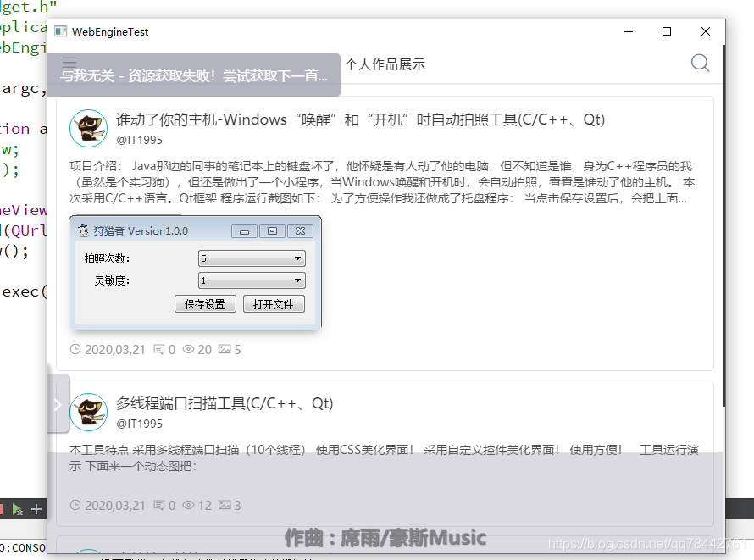Click the search magnifier icon
Viewport: 754px width, 560px height.
click(x=700, y=63)
